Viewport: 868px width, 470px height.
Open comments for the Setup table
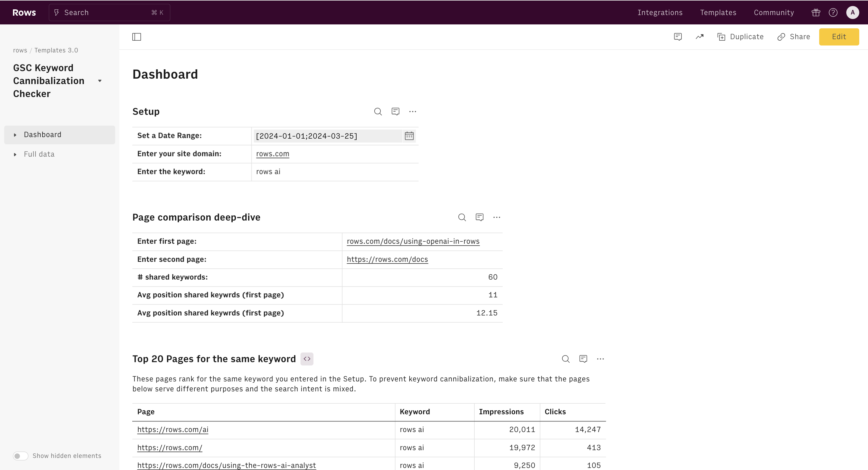pos(395,111)
